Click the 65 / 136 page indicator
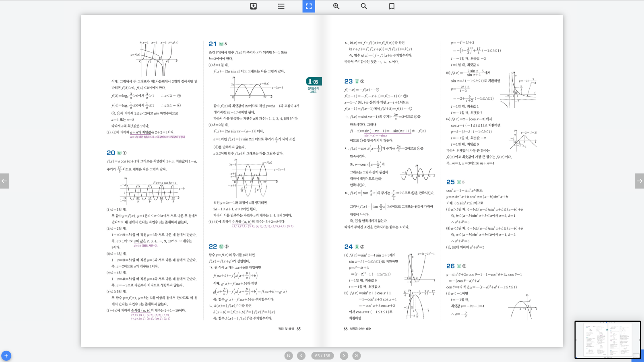The image size is (644, 362). pyautogui.click(x=322, y=356)
